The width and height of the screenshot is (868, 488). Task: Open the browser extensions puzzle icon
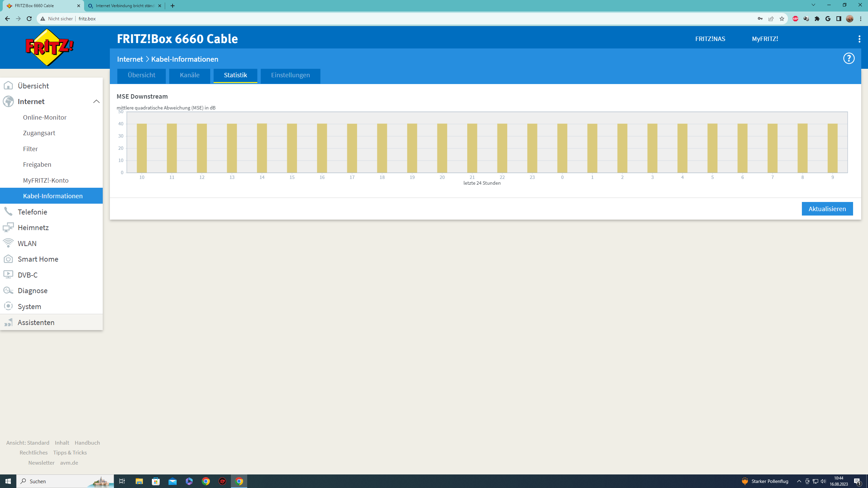(x=817, y=19)
